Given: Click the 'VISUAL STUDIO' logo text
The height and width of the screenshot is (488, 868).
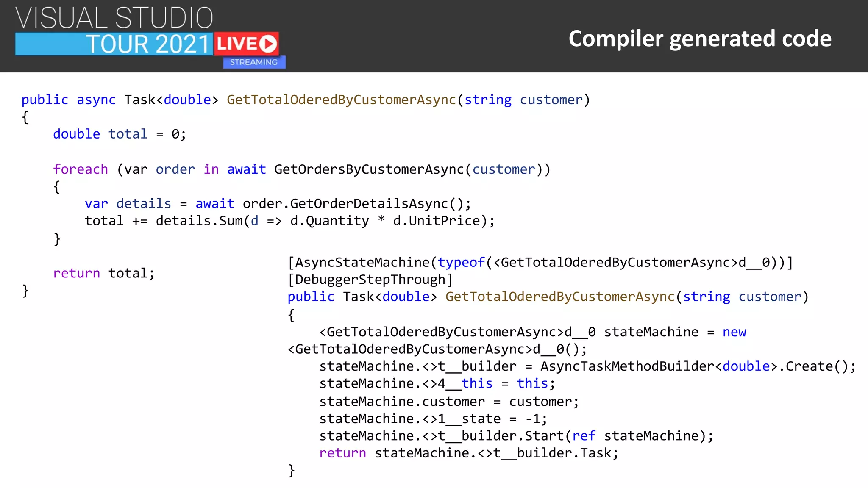Looking at the screenshot, I should [114, 18].
